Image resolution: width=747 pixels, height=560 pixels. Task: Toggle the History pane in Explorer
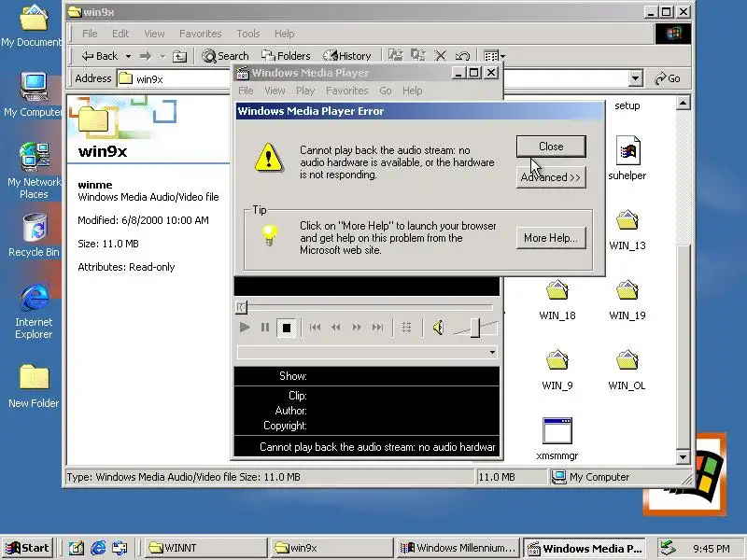click(x=346, y=56)
